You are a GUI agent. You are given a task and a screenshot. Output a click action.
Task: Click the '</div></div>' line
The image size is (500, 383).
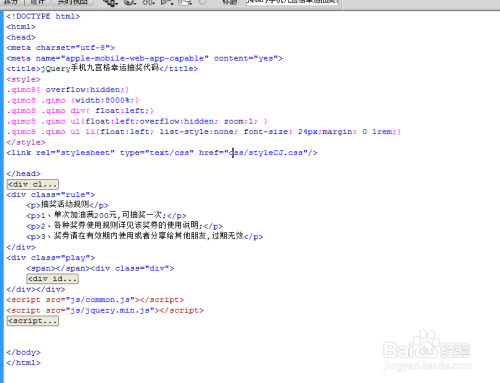coord(36,289)
